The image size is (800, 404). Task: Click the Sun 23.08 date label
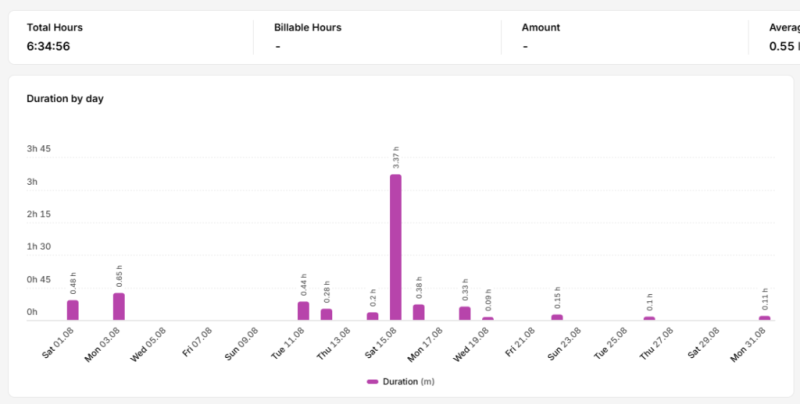click(564, 344)
